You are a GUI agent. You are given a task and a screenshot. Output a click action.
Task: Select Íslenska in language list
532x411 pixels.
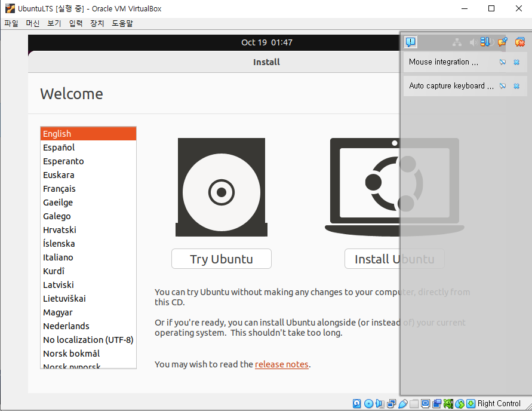click(88, 244)
